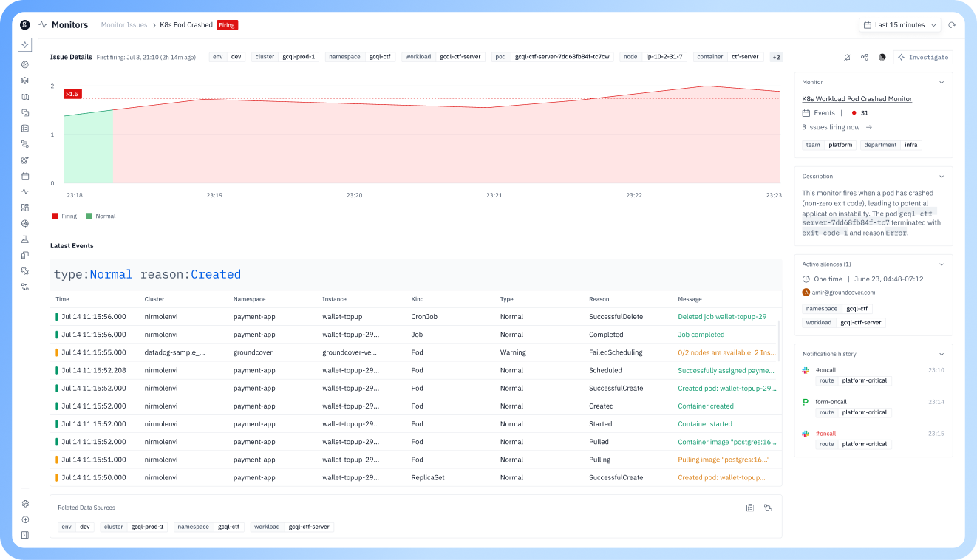Select the pulse (monitors) icon in the sidebar
977x560 pixels.
click(x=25, y=191)
